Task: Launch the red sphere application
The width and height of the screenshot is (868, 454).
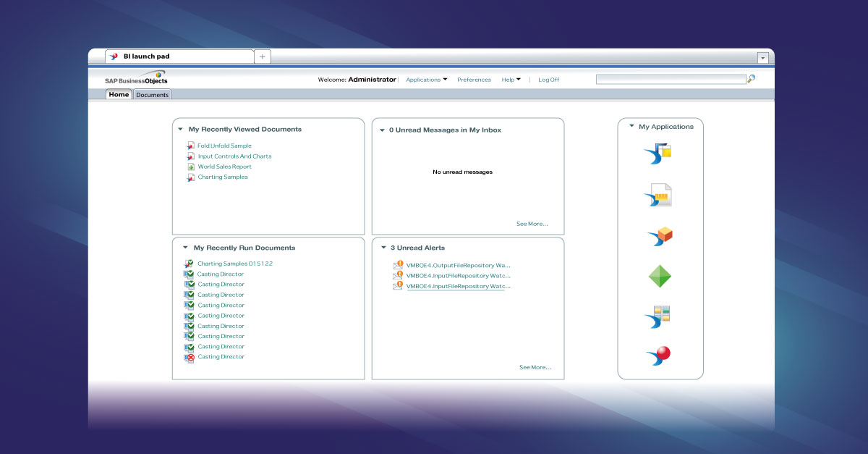Action: pyautogui.click(x=659, y=356)
